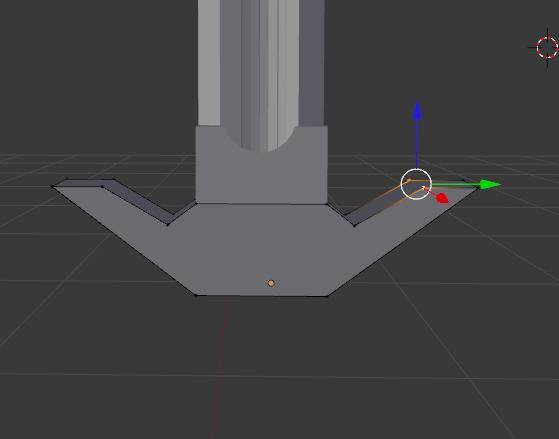This screenshot has width=559, height=439.
Task: Select the left inner notch vertex of base
Action: (168, 224)
